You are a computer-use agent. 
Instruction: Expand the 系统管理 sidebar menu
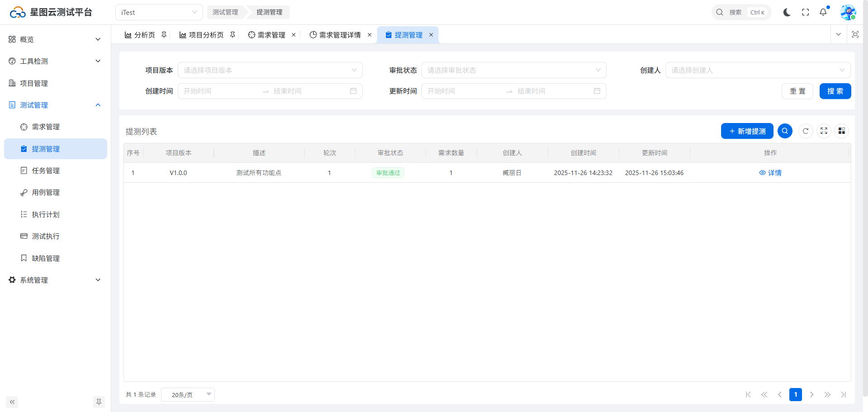click(55, 280)
